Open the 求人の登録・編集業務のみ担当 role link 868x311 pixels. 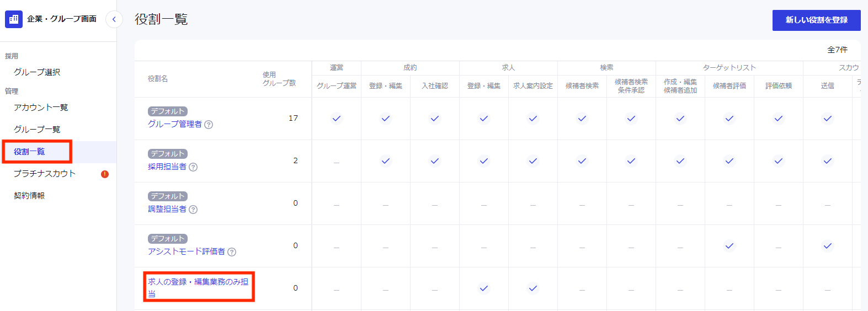tap(198, 287)
